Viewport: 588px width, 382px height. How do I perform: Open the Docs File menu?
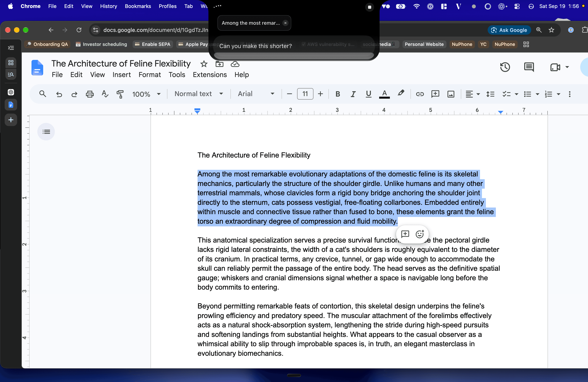pos(57,75)
